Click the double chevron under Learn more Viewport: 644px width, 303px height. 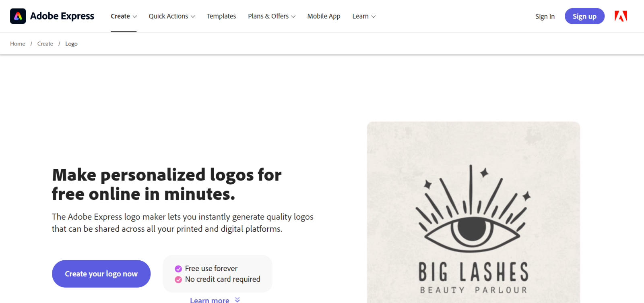[x=237, y=300]
